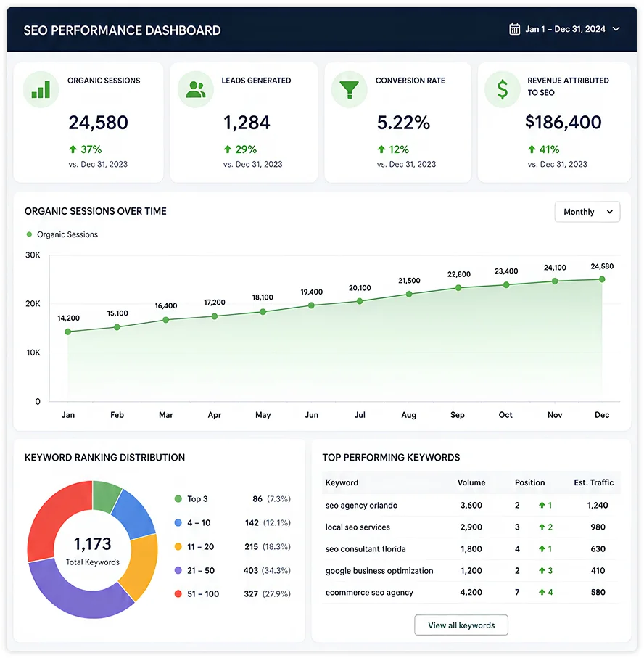The width and height of the screenshot is (644, 658).
Task: Click the up arrow in local seo services row
Action: coord(542,527)
